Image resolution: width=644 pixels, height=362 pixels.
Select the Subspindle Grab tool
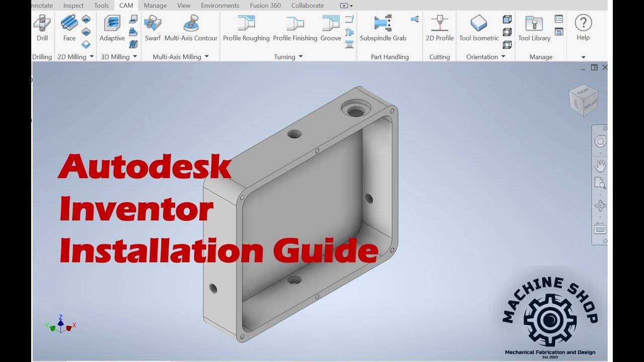pyautogui.click(x=383, y=28)
